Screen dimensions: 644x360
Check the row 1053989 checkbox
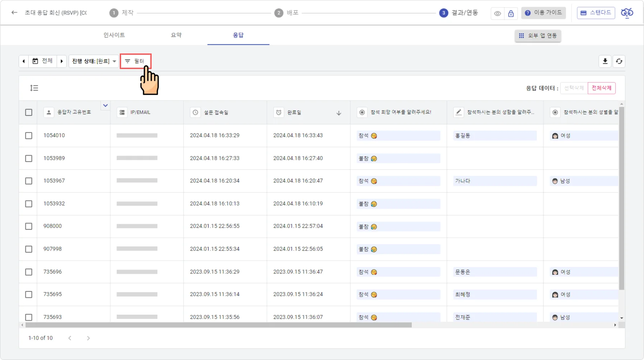pyautogui.click(x=29, y=158)
